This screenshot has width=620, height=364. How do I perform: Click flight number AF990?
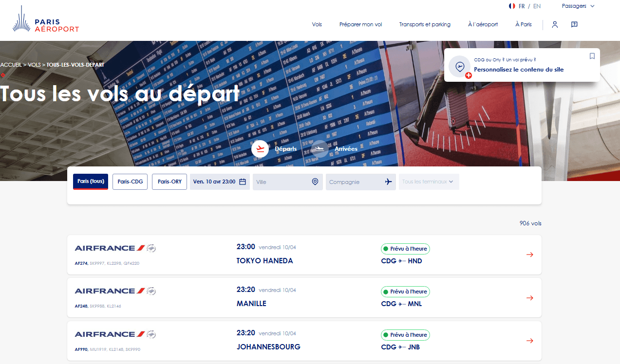(81, 349)
